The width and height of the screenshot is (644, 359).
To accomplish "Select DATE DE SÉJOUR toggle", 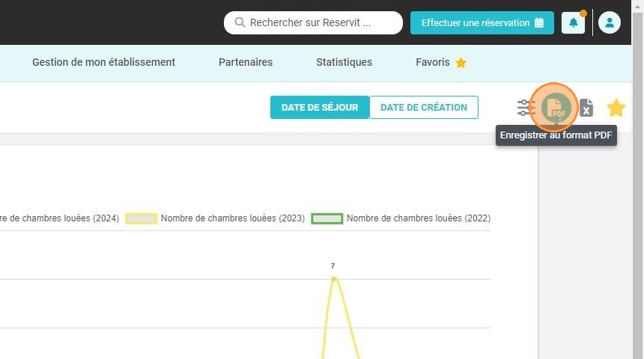I will (320, 107).
